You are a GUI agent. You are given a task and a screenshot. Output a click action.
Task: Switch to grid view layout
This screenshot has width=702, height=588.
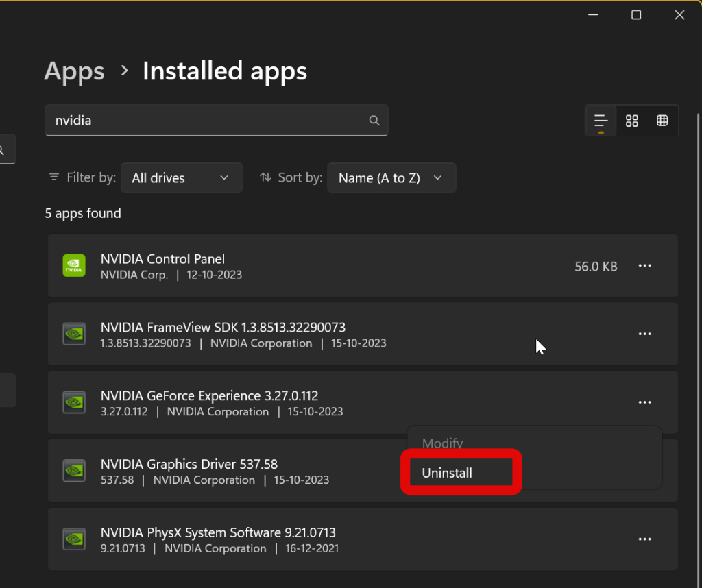632,121
